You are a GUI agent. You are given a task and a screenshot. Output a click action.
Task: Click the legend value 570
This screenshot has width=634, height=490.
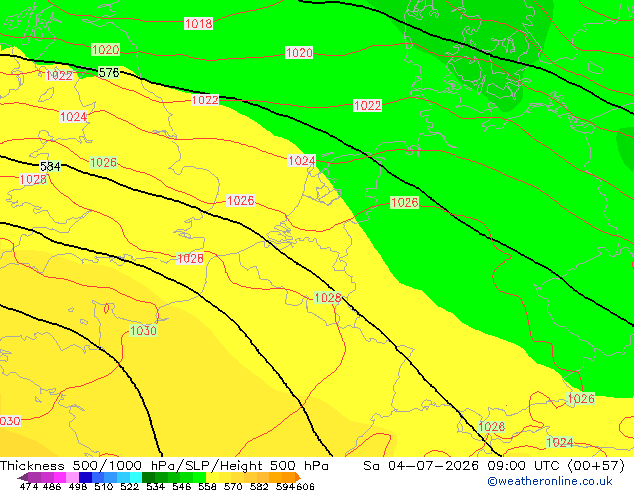pyautogui.click(x=233, y=486)
